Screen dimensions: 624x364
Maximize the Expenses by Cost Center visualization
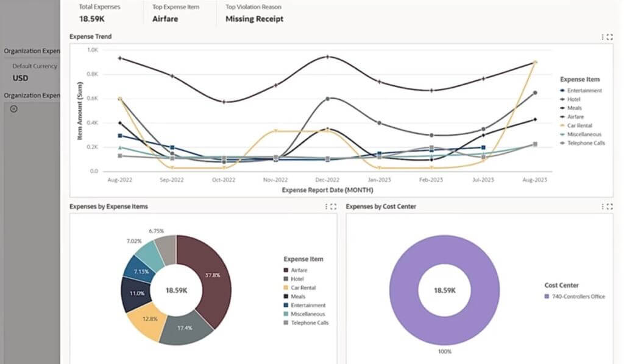[x=609, y=207]
